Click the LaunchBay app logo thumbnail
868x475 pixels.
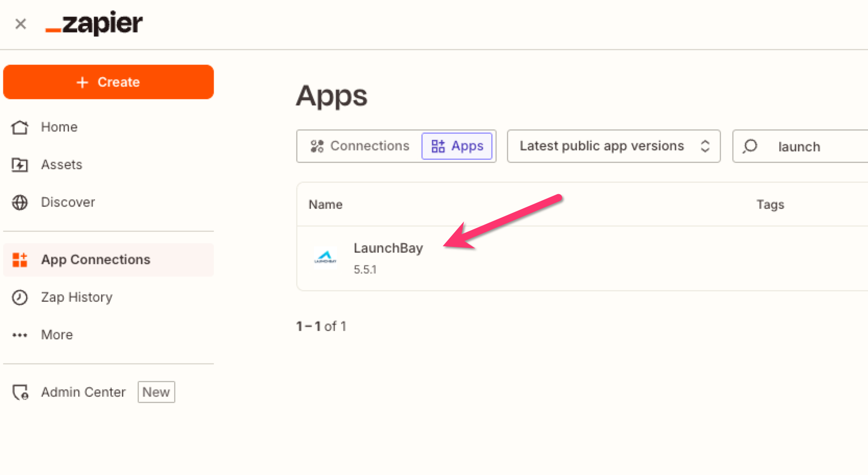pyautogui.click(x=325, y=258)
